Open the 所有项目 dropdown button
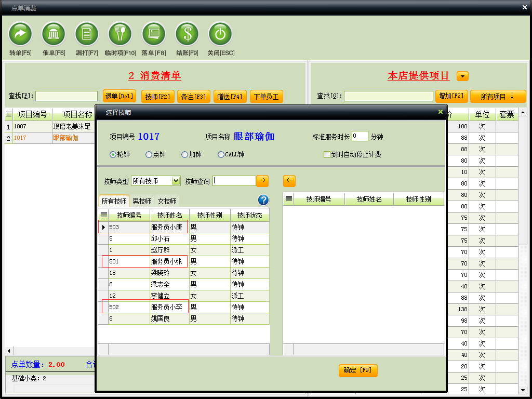The height and width of the screenshot is (399, 532). [498, 97]
